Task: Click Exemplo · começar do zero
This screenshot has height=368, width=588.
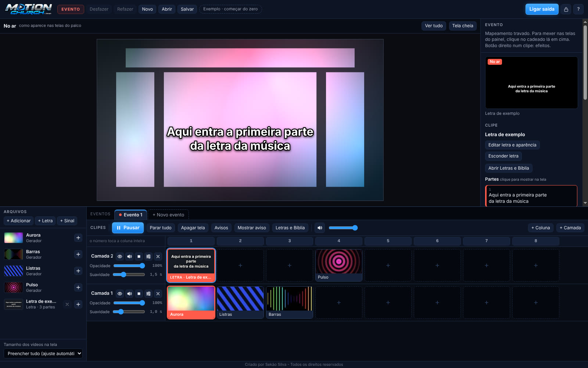Action: [x=230, y=9]
